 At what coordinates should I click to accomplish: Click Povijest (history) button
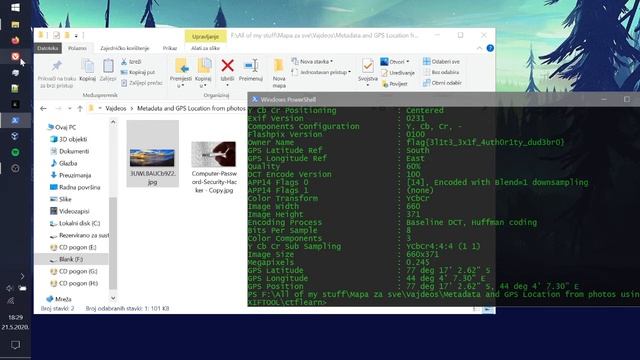point(394,84)
